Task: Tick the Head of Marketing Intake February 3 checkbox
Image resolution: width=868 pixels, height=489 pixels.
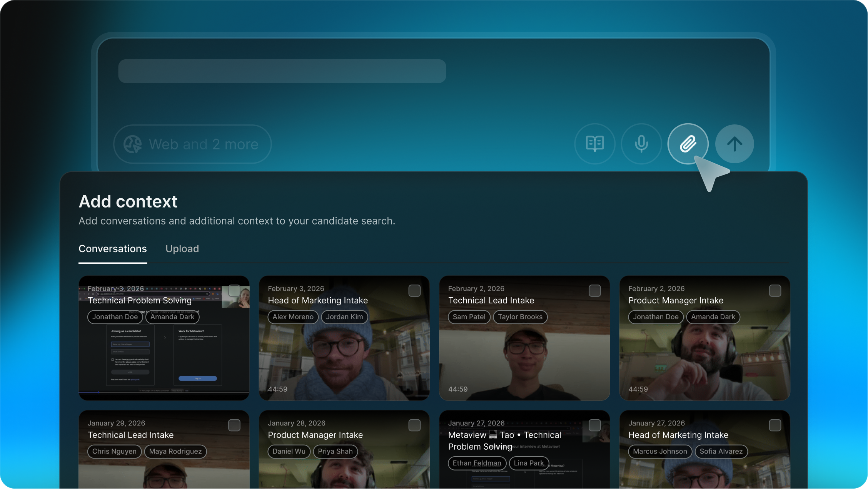Action: [x=414, y=291]
